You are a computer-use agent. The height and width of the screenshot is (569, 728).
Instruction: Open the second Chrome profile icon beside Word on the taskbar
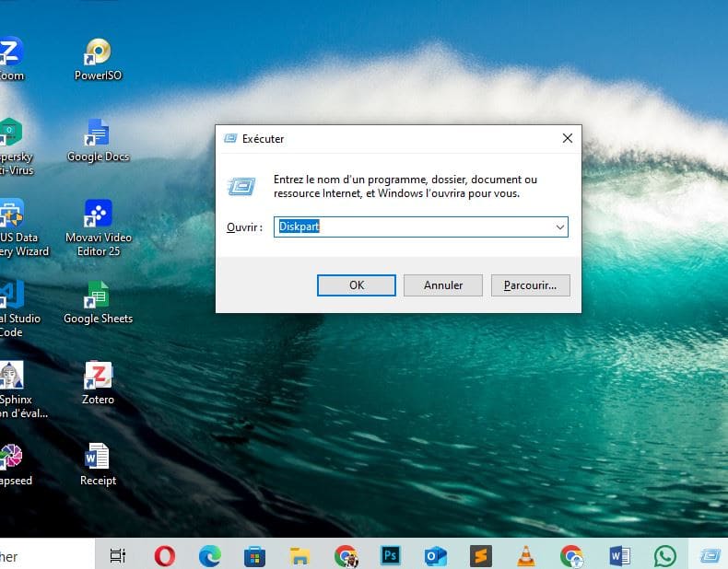(x=571, y=555)
